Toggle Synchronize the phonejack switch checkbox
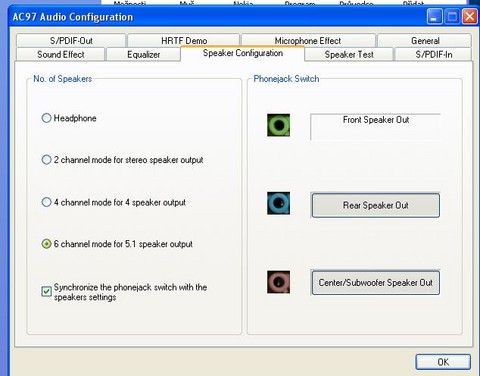480x376 pixels. [46, 291]
